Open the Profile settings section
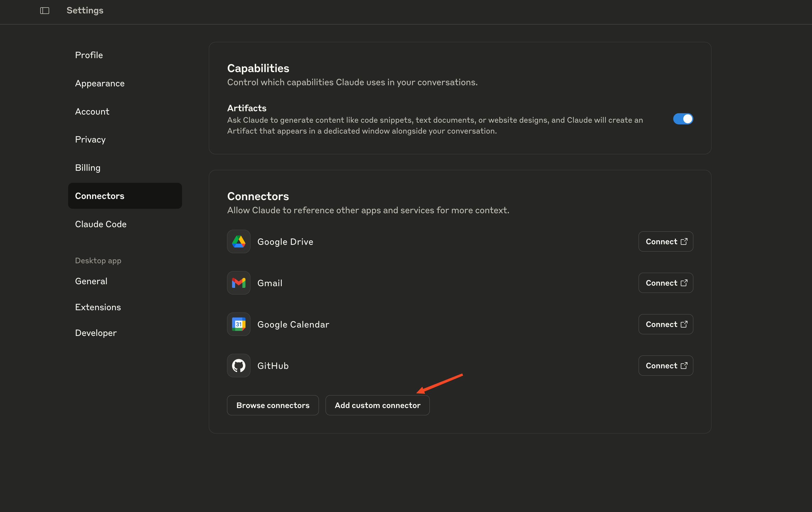812x512 pixels. pos(89,55)
